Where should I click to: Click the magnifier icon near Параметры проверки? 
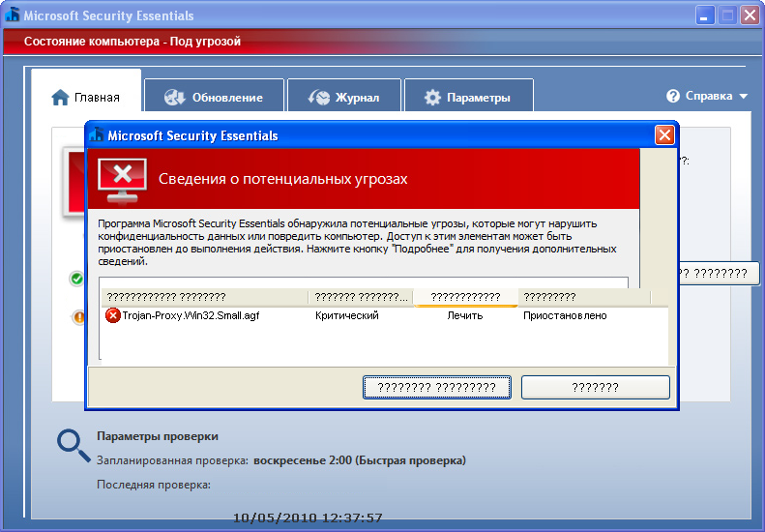pyautogui.click(x=73, y=443)
